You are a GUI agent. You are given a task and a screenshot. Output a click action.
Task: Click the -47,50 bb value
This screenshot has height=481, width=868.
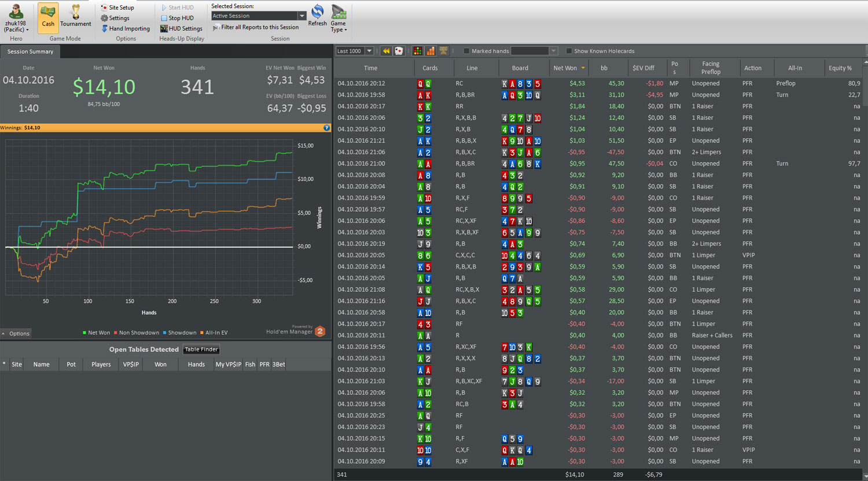(615, 152)
